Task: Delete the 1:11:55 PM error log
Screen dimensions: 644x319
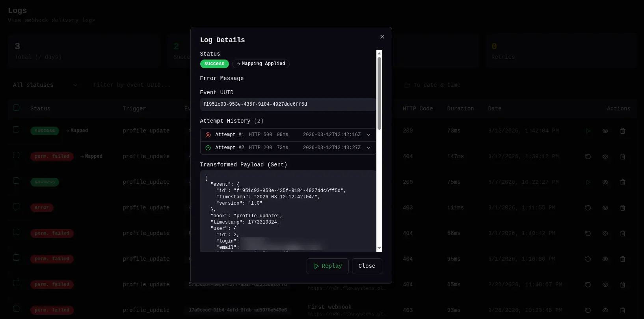Action: coord(623,208)
